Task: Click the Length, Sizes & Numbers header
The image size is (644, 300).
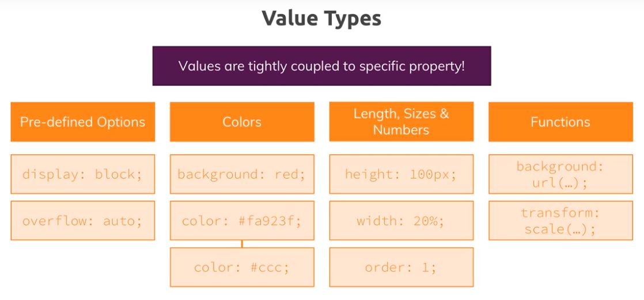Action: coord(401,122)
